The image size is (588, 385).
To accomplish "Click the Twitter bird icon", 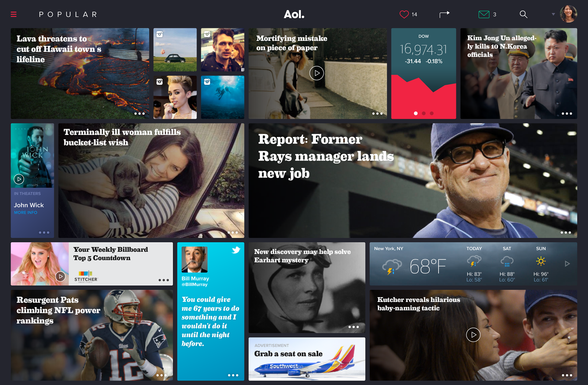I will click(x=236, y=250).
